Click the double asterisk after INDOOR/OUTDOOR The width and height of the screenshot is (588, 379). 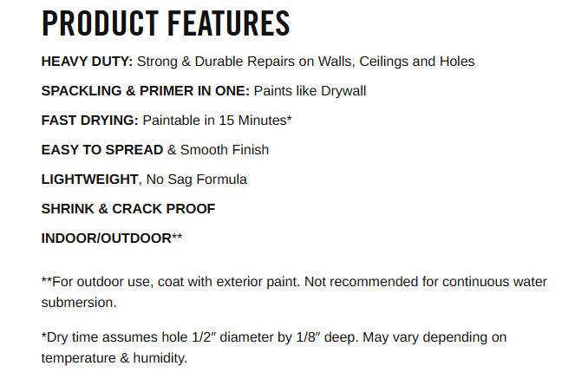tap(177, 236)
